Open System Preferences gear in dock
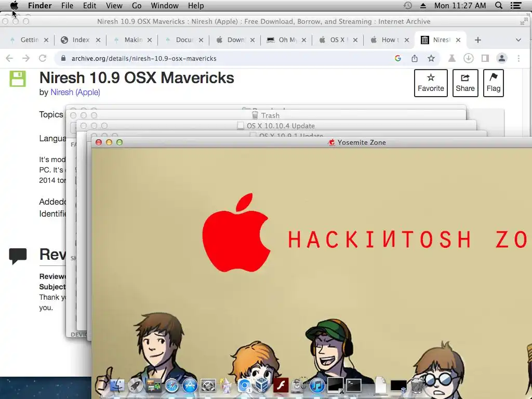This screenshot has height=399, width=532. coord(208,385)
